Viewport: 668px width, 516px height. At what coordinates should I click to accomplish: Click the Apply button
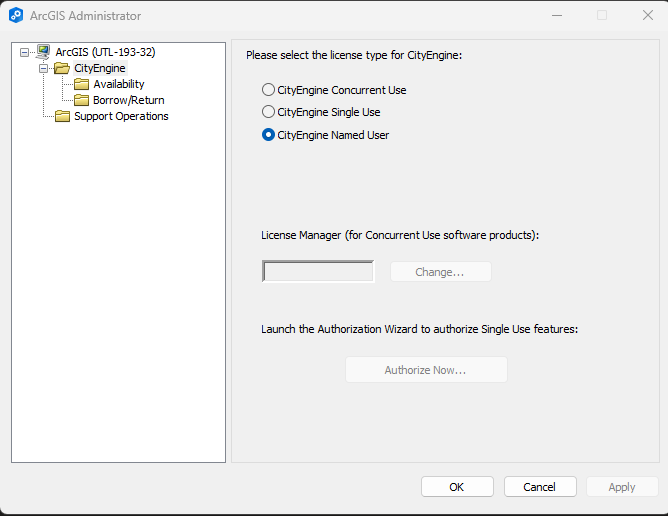click(622, 487)
